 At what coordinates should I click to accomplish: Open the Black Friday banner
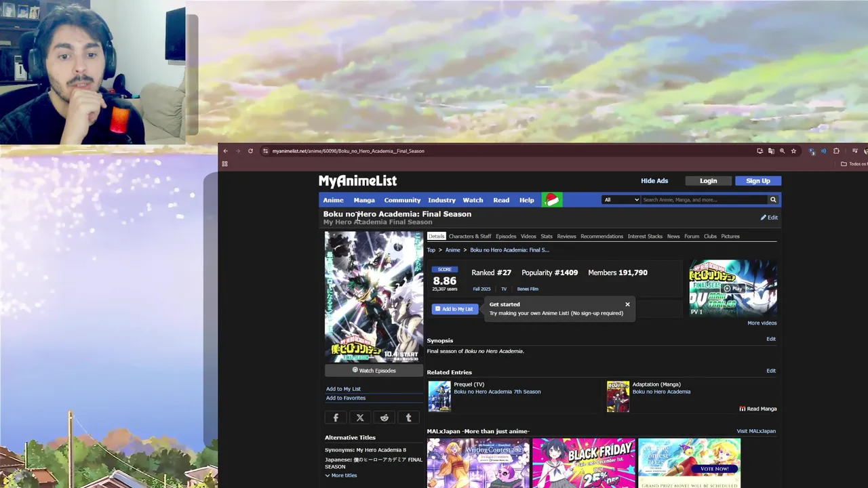click(x=583, y=464)
